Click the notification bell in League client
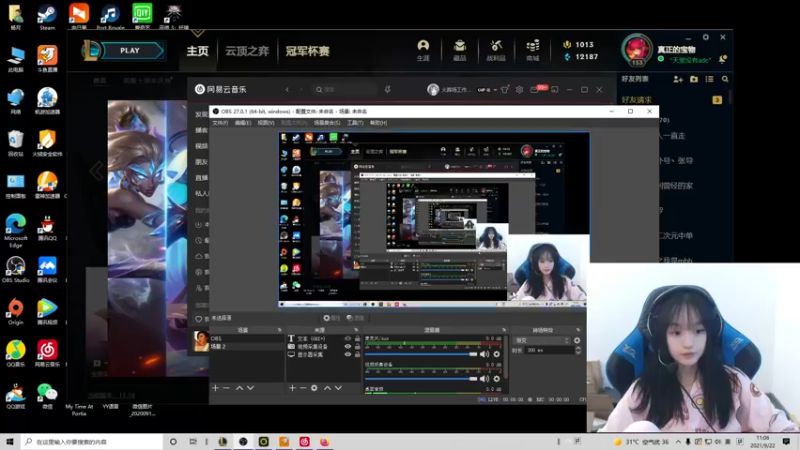Image resolution: width=800 pixels, height=450 pixels. 722,59
